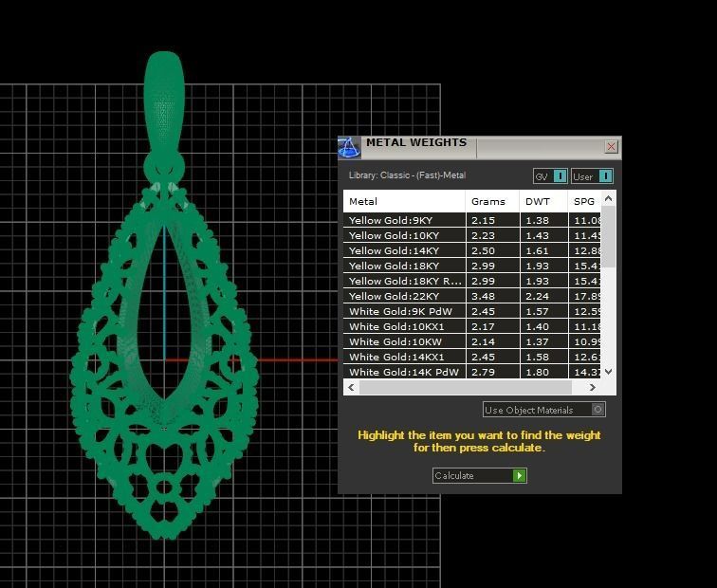Image resolution: width=717 pixels, height=588 pixels.
Task: Click the 2.79 grams value for 14K PdW
Action: click(x=483, y=372)
